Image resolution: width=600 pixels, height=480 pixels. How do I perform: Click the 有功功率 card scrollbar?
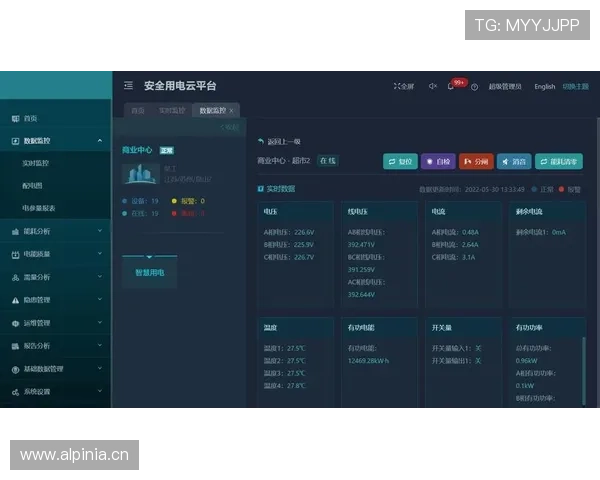pyautogui.click(x=584, y=371)
